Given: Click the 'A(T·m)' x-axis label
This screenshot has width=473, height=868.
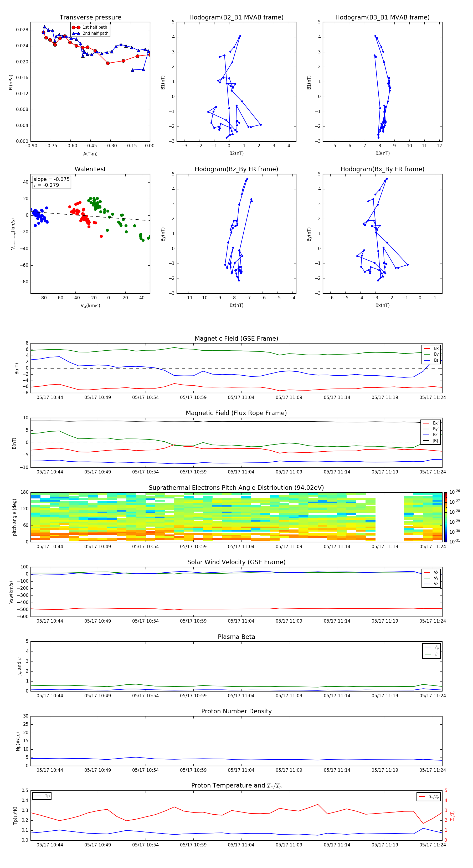Looking at the screenshot, I should (x=90, y=154).
